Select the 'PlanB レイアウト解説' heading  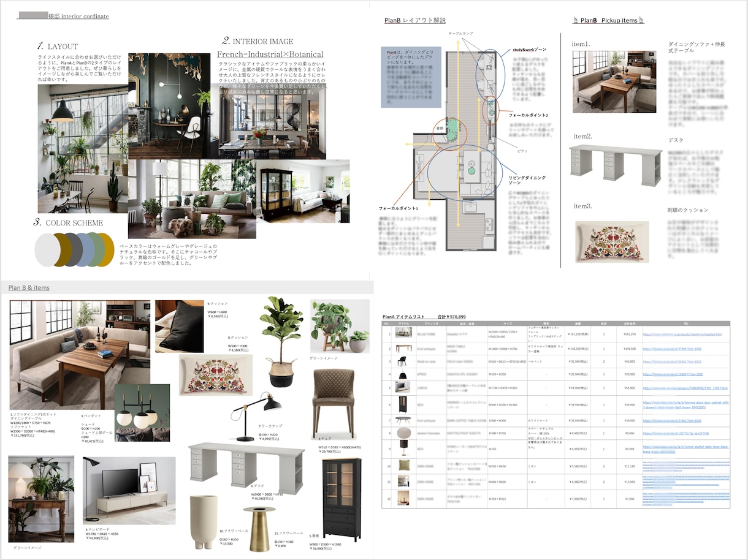[415, 20]
